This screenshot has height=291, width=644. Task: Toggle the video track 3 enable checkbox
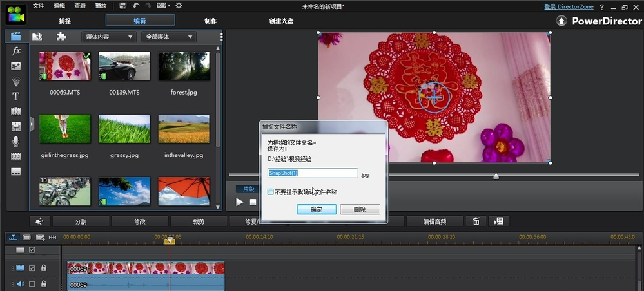pyautogui.click(x=32, y=268)
